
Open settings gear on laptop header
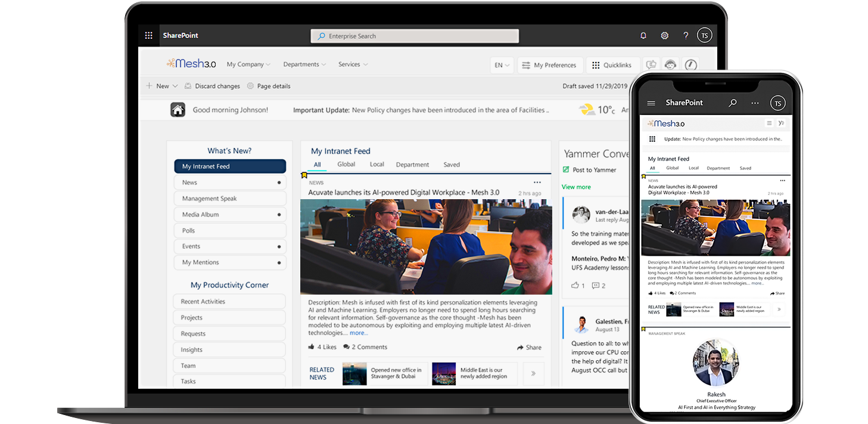pos(665,36)
